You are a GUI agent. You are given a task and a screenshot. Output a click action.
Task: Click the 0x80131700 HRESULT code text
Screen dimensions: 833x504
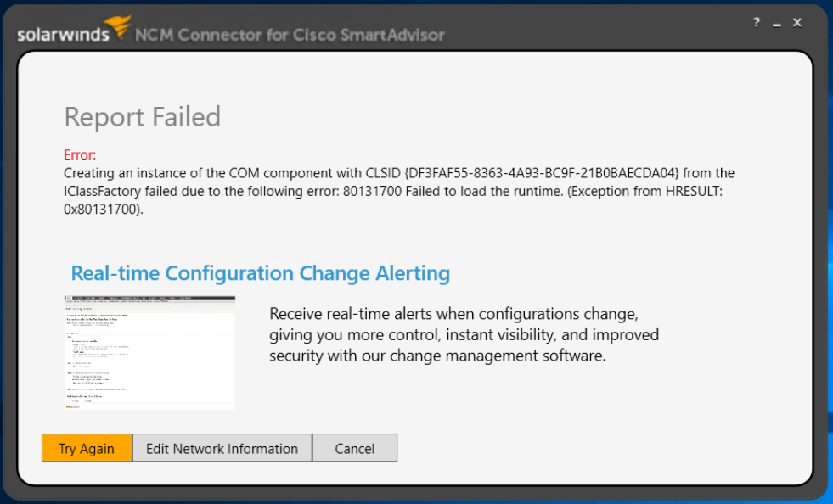coord(103,209)
